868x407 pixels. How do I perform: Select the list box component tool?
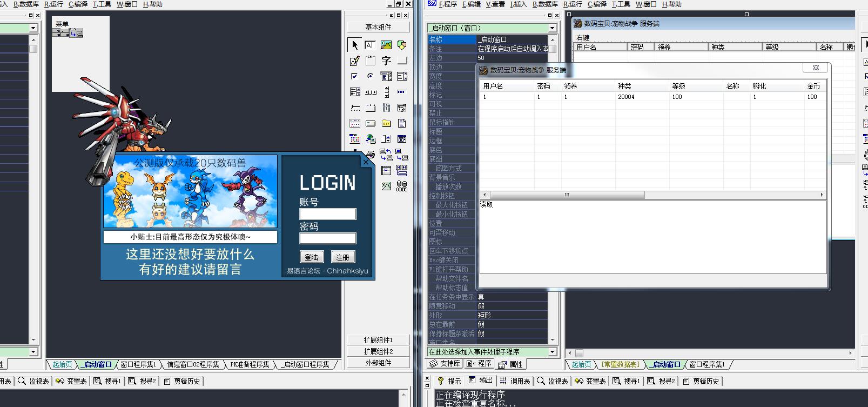pyautogui.click(x=402, y=76)
